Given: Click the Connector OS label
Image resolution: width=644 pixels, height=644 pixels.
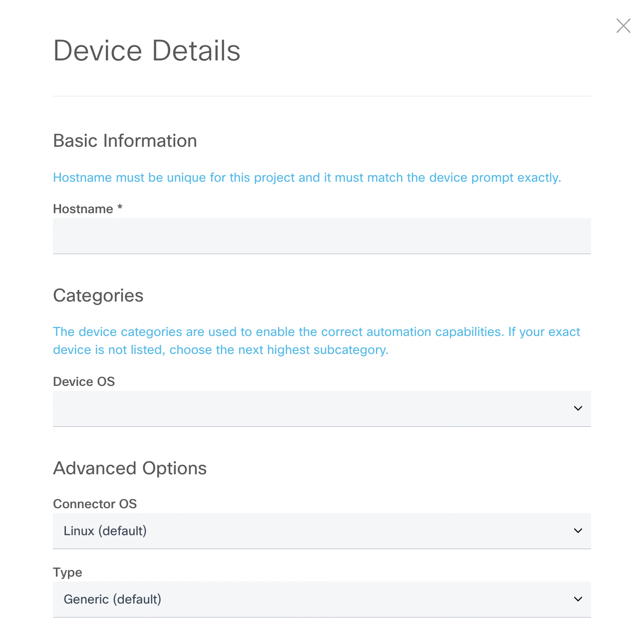Looking at the screenshot, I should pos(95,504).
